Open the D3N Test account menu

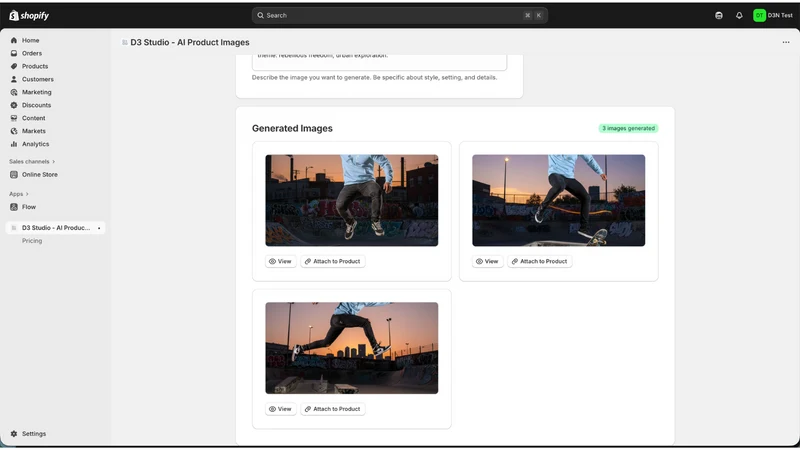774,15
